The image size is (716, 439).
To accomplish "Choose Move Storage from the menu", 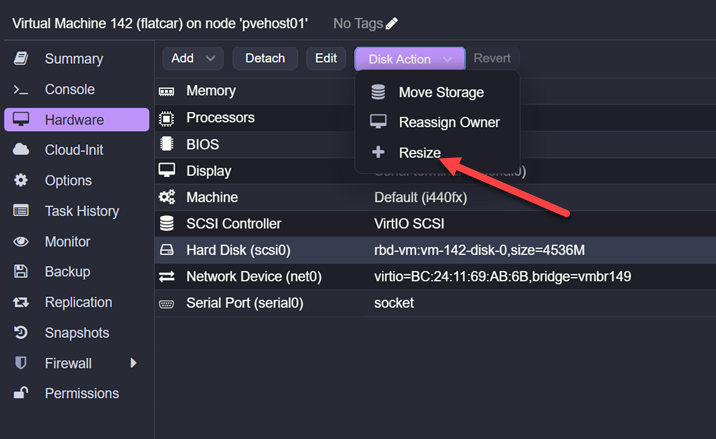I will 440,92.
